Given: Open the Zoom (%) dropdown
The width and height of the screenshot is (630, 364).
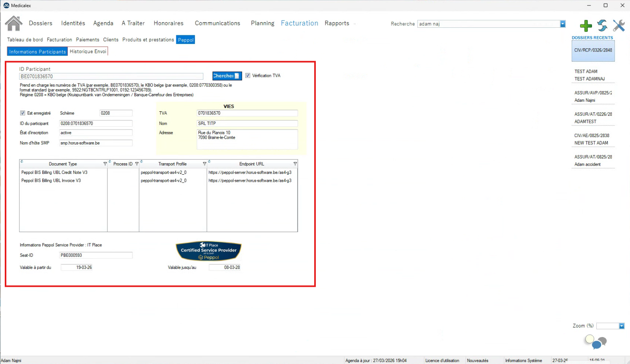Looking at the screenshot, I should pyautogui.click(x=621, y=326).
